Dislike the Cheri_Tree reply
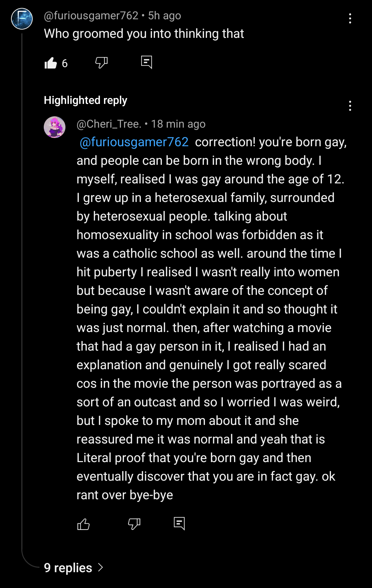Viewport: 372px width, 588px height. click(x=134, y=524)
